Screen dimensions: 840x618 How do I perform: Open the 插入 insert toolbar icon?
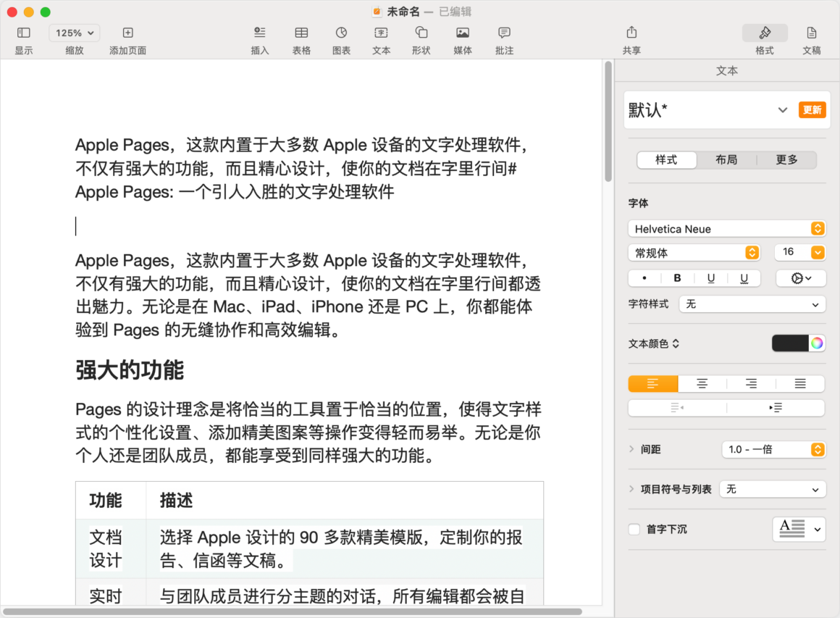[x=260, y=33]
